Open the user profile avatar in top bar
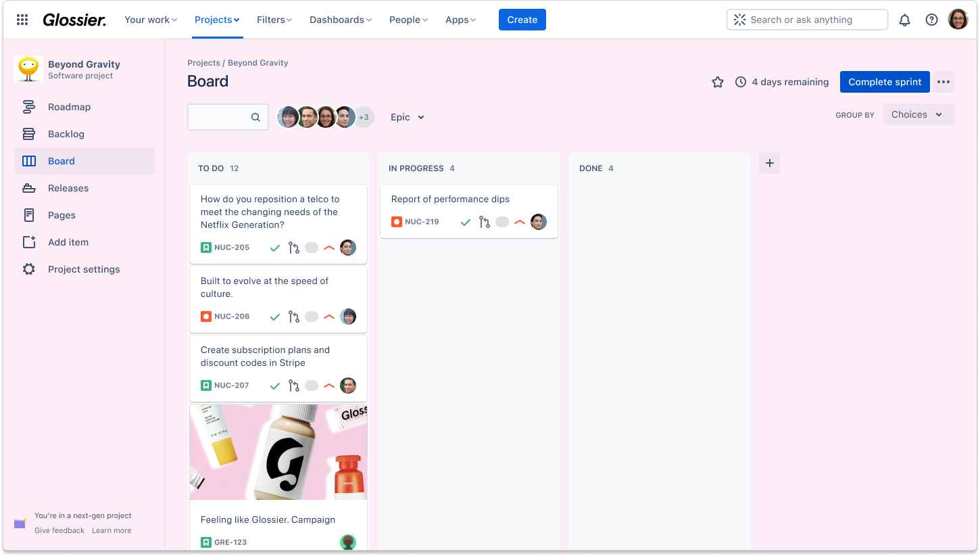The height and width of the screenshot is (556, 980). point(958,20)
